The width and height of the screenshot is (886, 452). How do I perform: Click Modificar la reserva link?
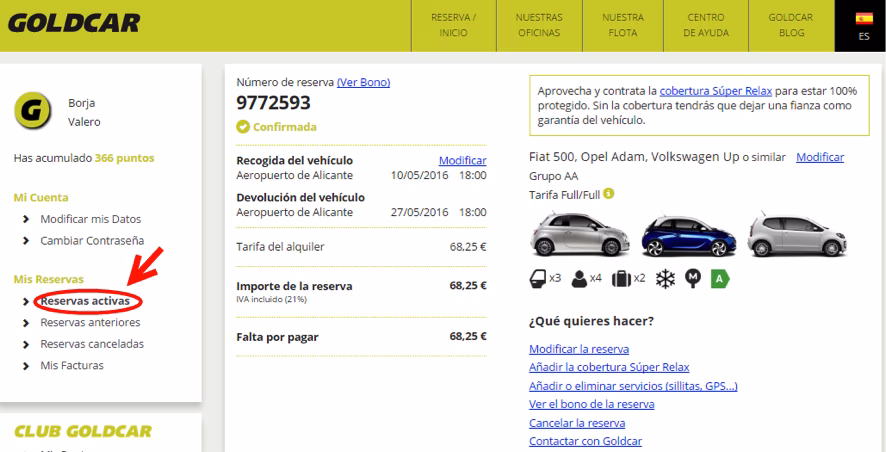point(579,349)
